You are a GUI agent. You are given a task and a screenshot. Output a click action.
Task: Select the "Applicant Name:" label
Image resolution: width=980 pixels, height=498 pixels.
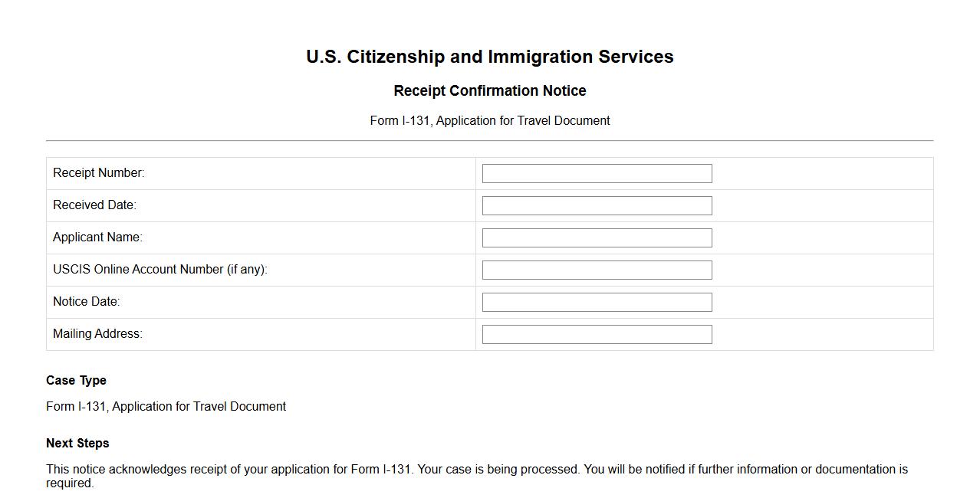[97, 238]
